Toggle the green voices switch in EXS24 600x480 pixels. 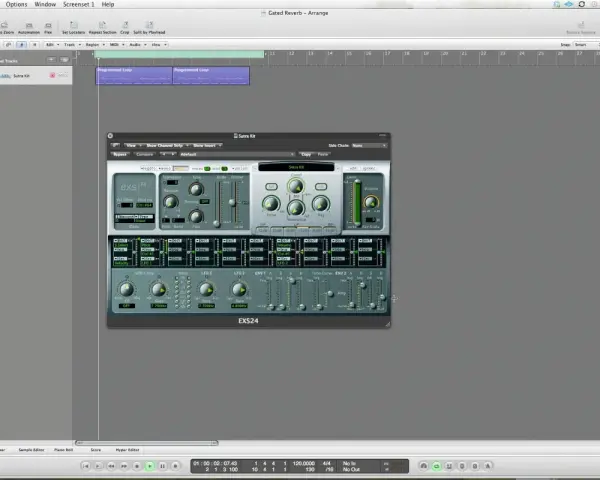click(207, 168)
